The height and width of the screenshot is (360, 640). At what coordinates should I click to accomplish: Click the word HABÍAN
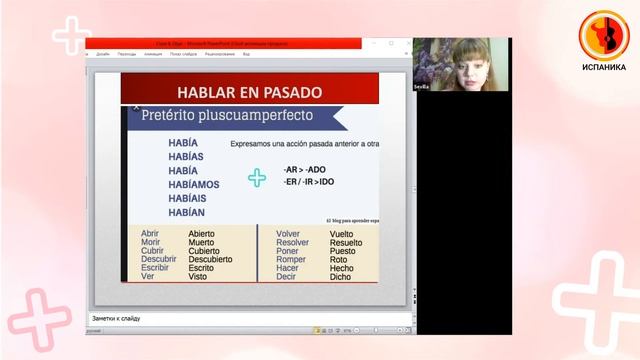(x=187, y=212)
